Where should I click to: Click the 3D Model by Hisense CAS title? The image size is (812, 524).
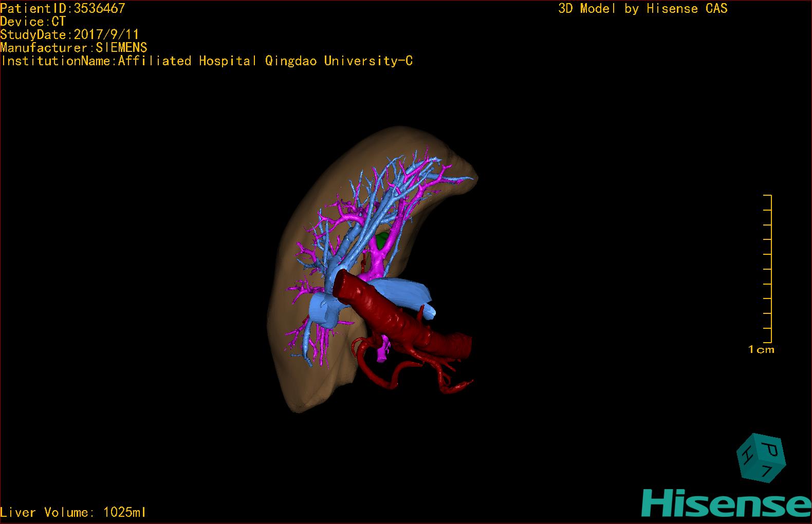click(x=642, y=8)
